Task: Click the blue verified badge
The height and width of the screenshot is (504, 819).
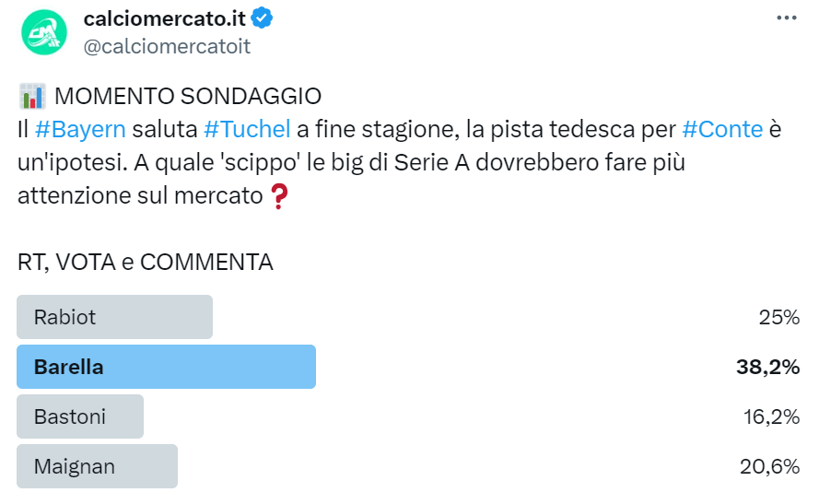Action: (x=262, y=18)
